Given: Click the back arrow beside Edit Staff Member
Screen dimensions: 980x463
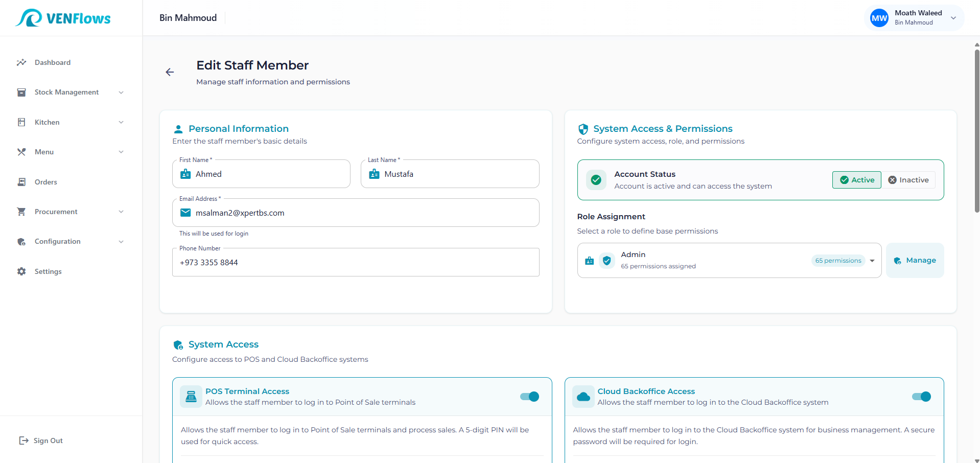Looking at the screenshot, I should (x=170, y=72).
